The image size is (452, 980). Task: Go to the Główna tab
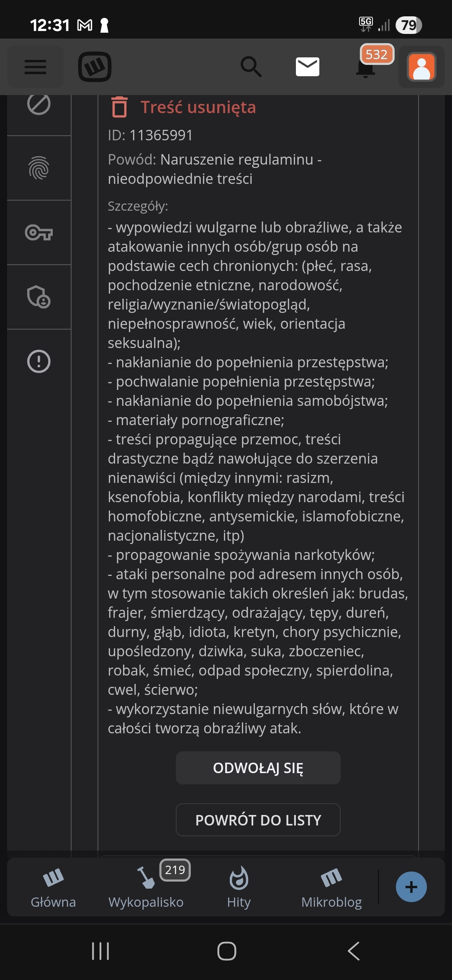(53, 887)
